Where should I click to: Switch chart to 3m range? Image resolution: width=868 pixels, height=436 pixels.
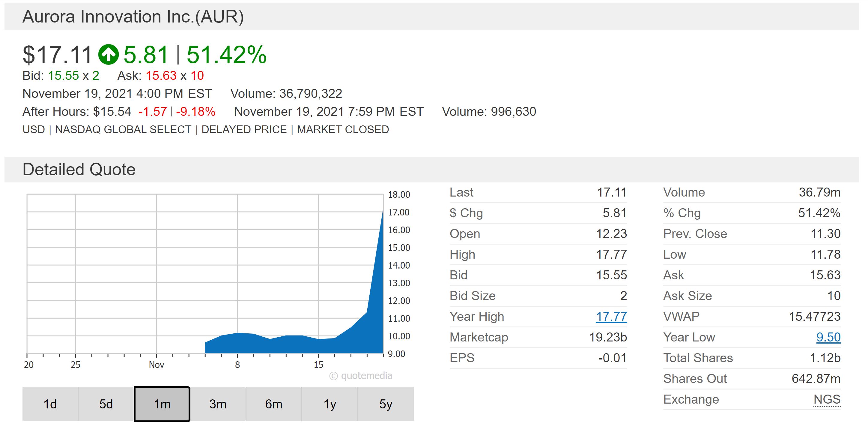218,404
